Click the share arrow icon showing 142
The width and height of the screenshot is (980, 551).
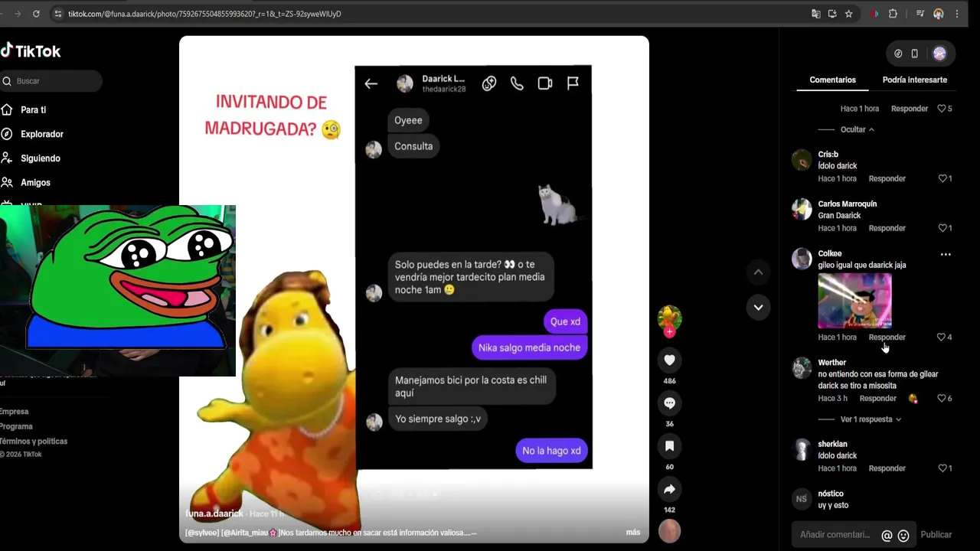coord(669,489)
